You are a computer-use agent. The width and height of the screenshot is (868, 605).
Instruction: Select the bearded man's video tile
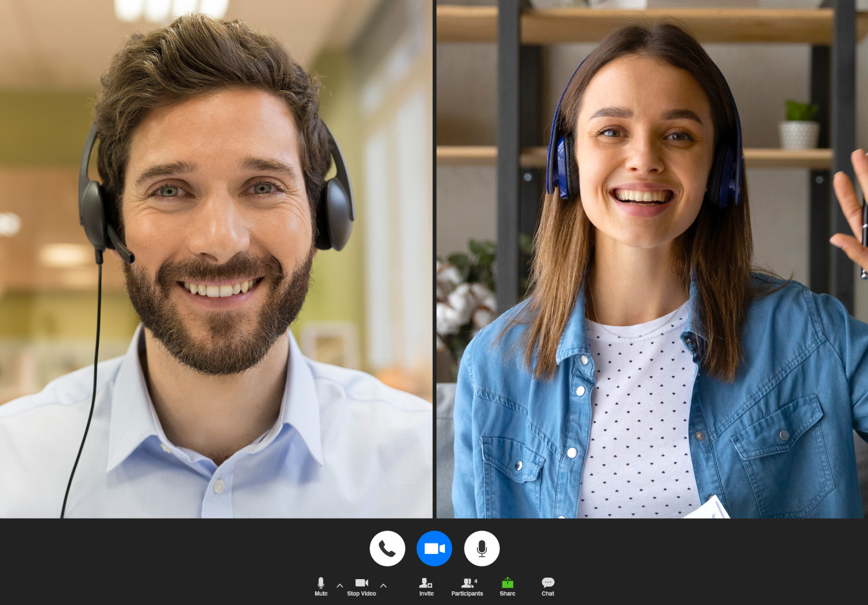click(x=216, y=259)
